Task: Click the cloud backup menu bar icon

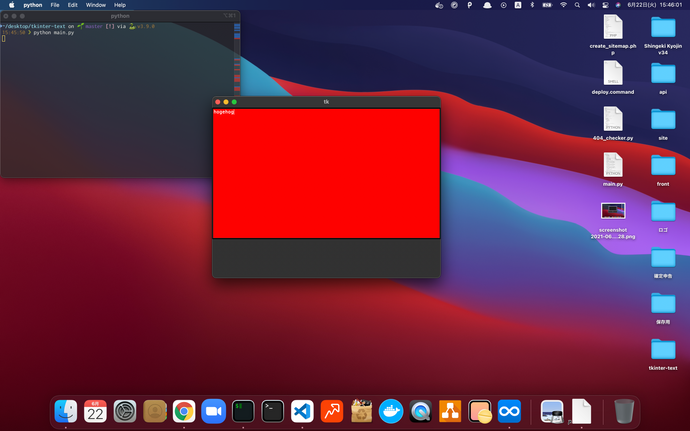Action: click(439, 5)
